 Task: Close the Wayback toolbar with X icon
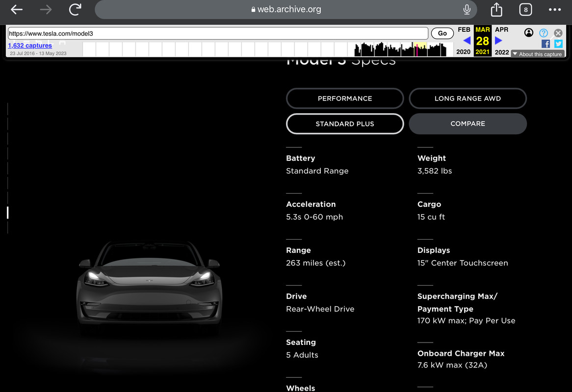pos(558,33)
